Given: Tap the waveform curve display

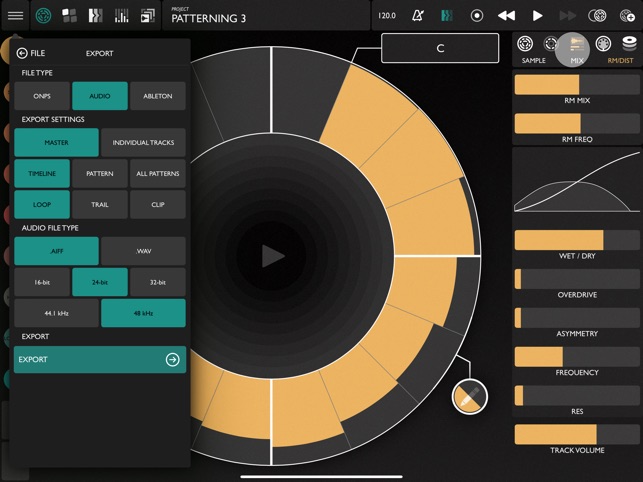Looking at the screenshot, I should click(577, 181).
